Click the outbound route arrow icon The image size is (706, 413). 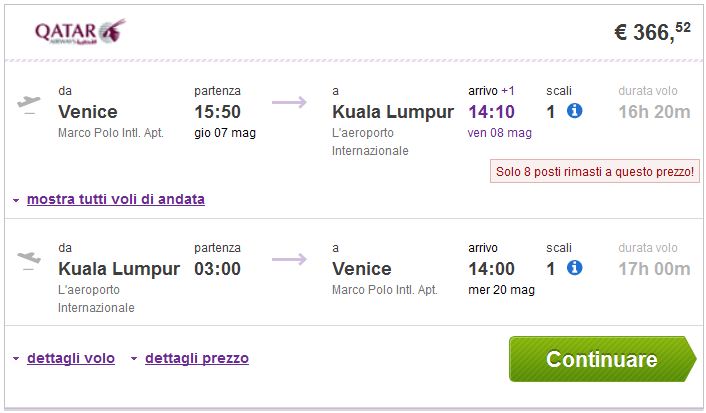pyautogui.click(x=289, y=103)
